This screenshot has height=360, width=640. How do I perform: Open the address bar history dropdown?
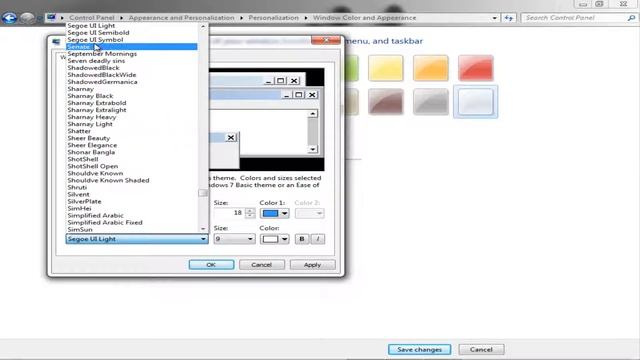(494, 18)
